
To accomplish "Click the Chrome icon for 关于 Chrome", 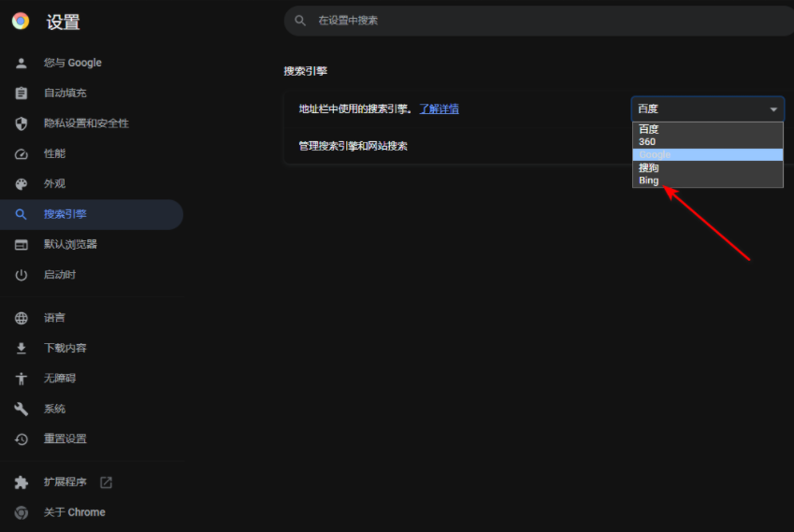I will pyautogui.click(x=22, y=512).
